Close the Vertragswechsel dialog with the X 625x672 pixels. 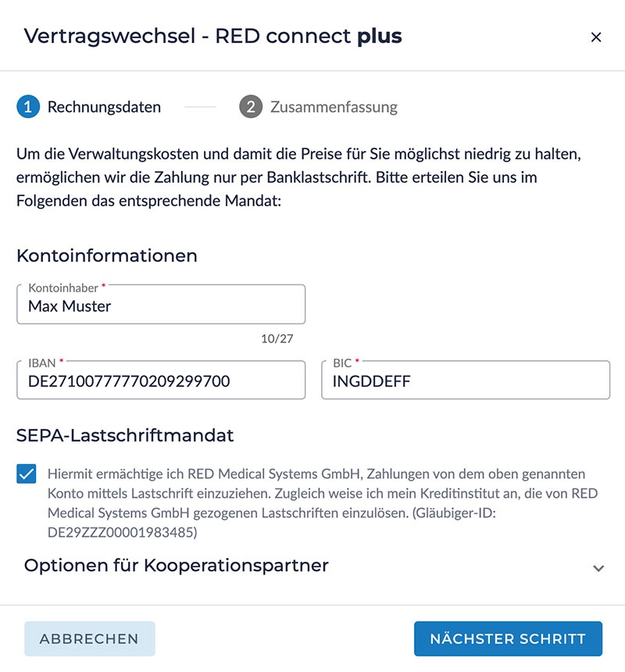[596, 37]
